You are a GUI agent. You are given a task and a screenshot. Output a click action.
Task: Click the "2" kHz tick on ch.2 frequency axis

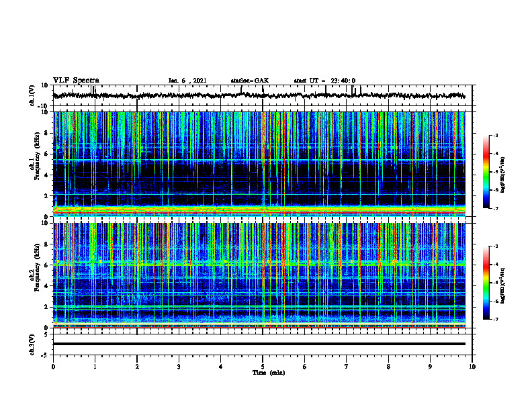pyautogui.click(x=46, y=307)
